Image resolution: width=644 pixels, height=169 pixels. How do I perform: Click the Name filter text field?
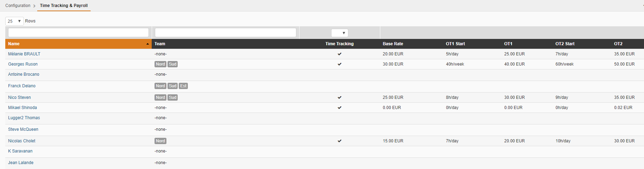point(78,33)
